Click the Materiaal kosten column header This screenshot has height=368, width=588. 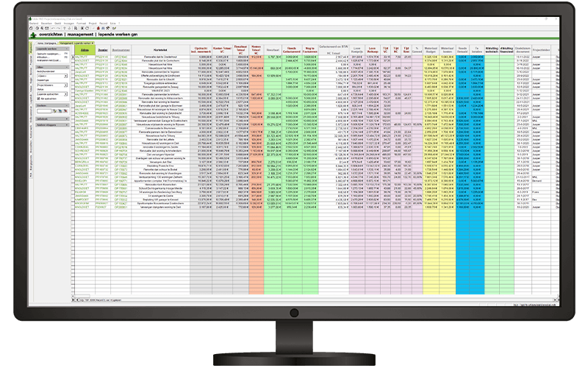(x=447, y=50)
